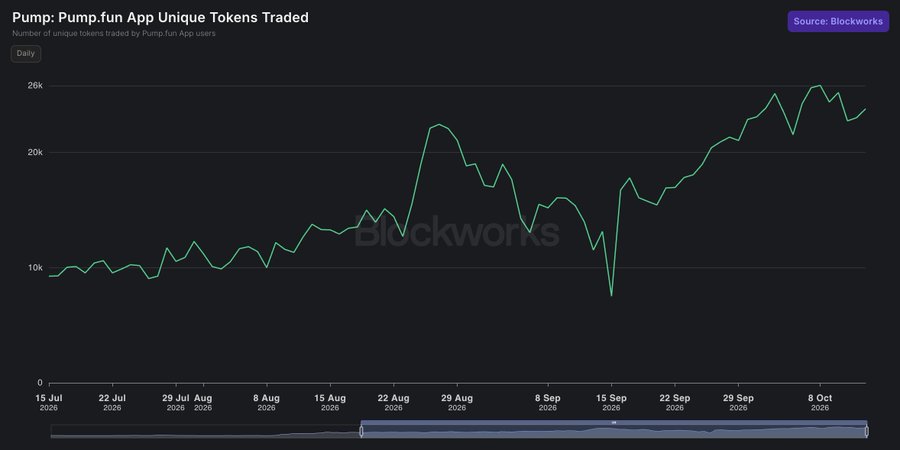Click the 8 Oct highest peak on line

click(820, 86)
